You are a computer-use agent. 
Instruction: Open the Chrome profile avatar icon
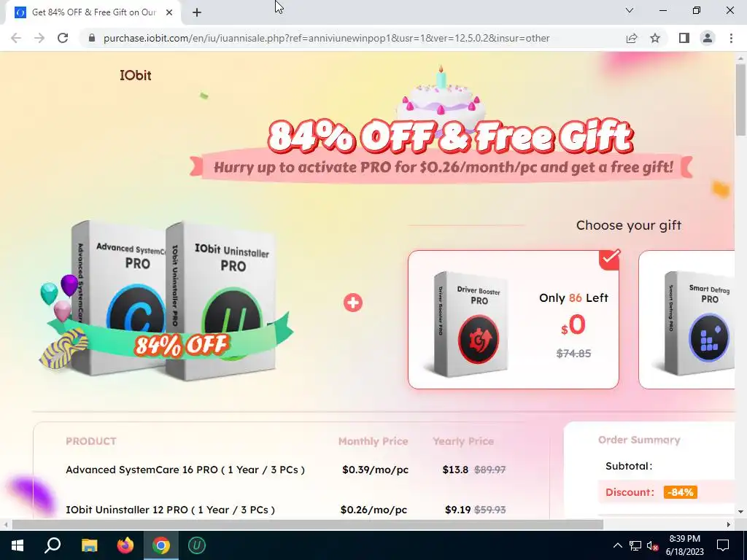click(x=708, y=38)
